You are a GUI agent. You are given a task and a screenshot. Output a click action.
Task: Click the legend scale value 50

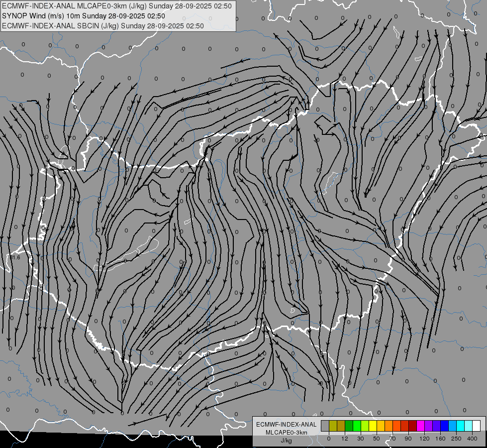[377, 439]
